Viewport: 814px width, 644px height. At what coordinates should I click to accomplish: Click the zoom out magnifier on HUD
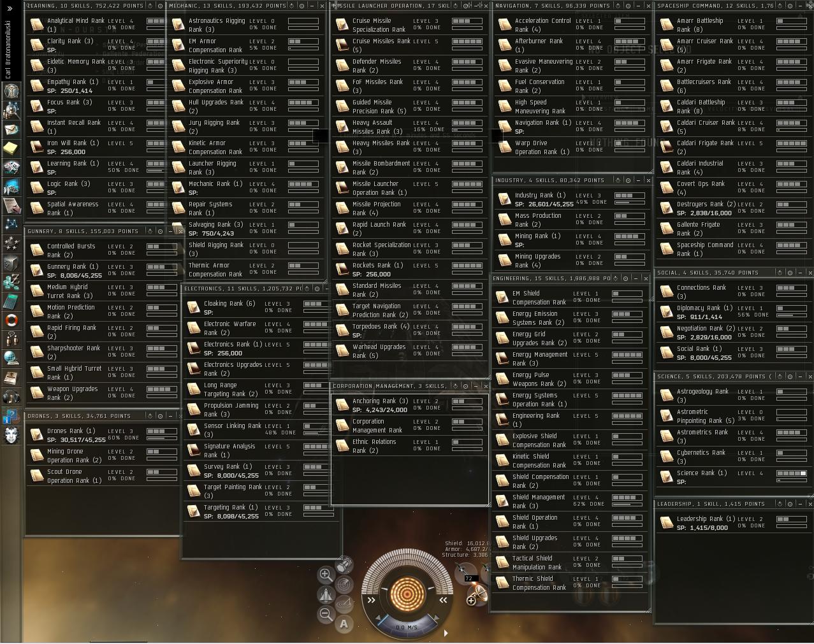coord(326,614)
